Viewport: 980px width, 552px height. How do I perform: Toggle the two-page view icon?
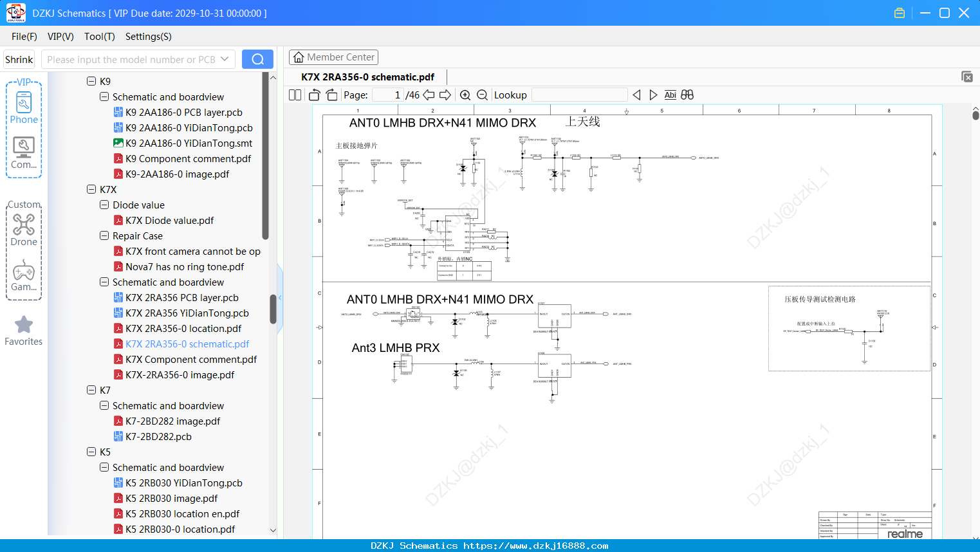pyautogui.click(x=295, y=95)
